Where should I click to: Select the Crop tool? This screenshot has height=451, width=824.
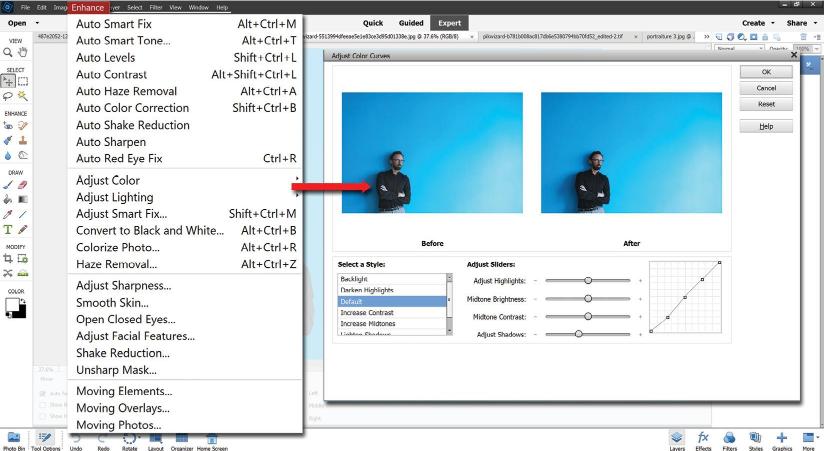tap(7, 259)
